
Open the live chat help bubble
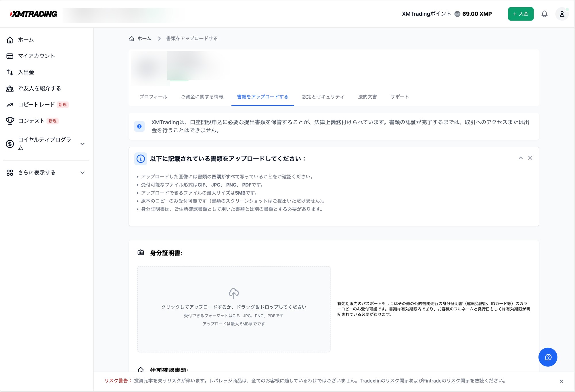(548, 357)
